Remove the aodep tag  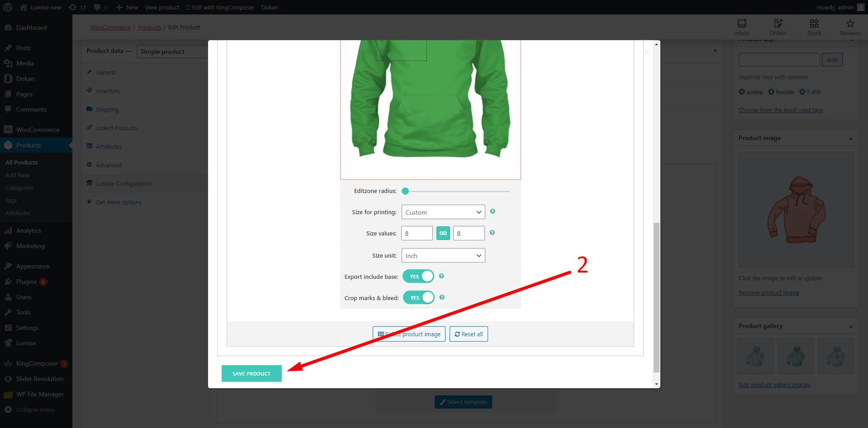point(742,92)
